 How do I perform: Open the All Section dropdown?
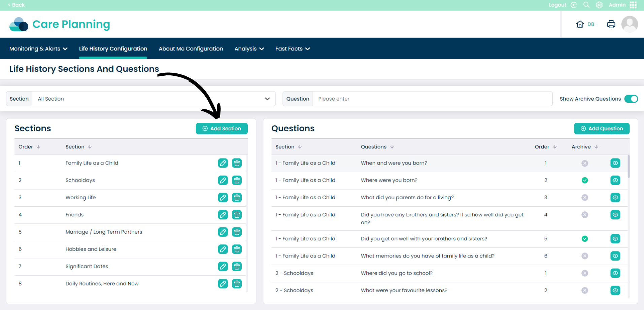coord(154,99)
